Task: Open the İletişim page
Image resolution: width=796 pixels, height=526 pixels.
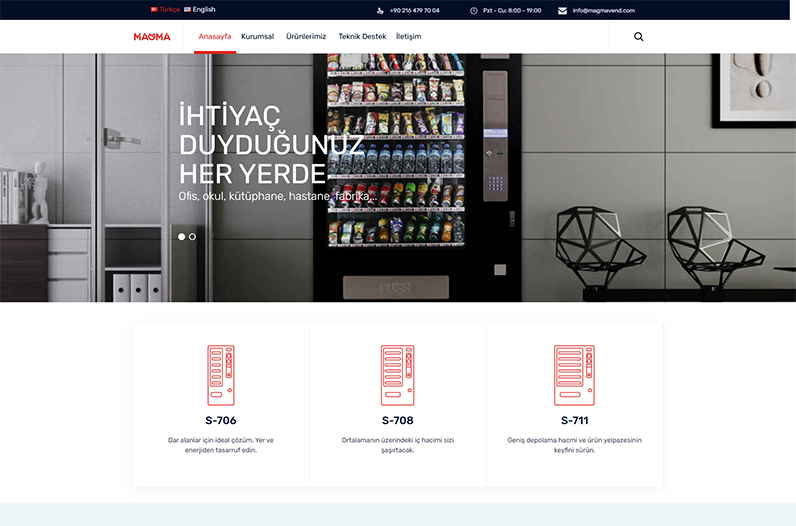Action: (408, 37)
